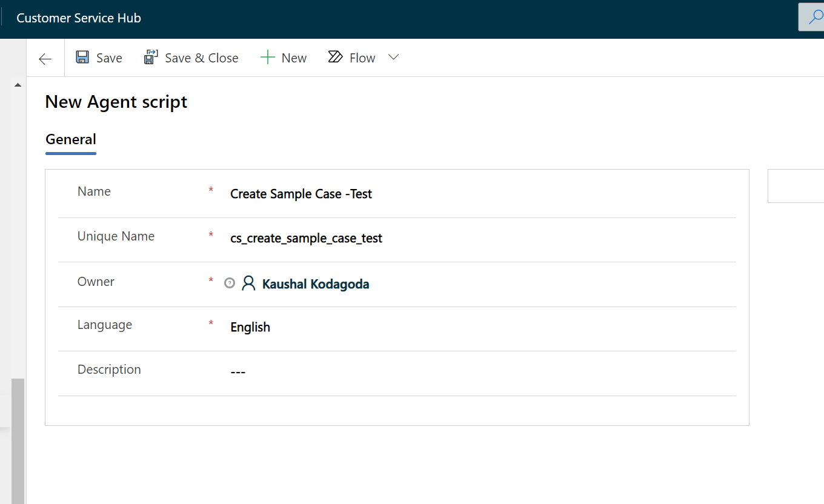Viewport: 824px width, 504px height.
Task: Expand the Flow dropdown chevron
Action: (393, 57)
